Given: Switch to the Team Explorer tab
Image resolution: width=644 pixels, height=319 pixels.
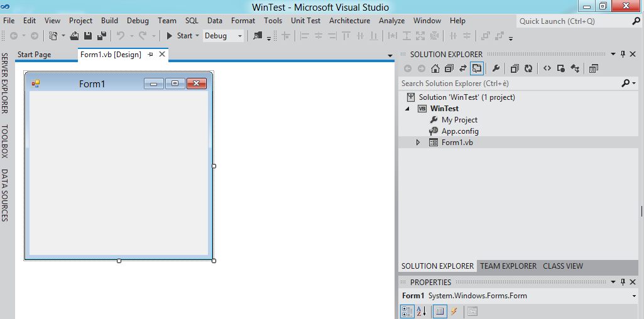Looking at the screenshot, I should pyautogui.click(x=508, y=266).
